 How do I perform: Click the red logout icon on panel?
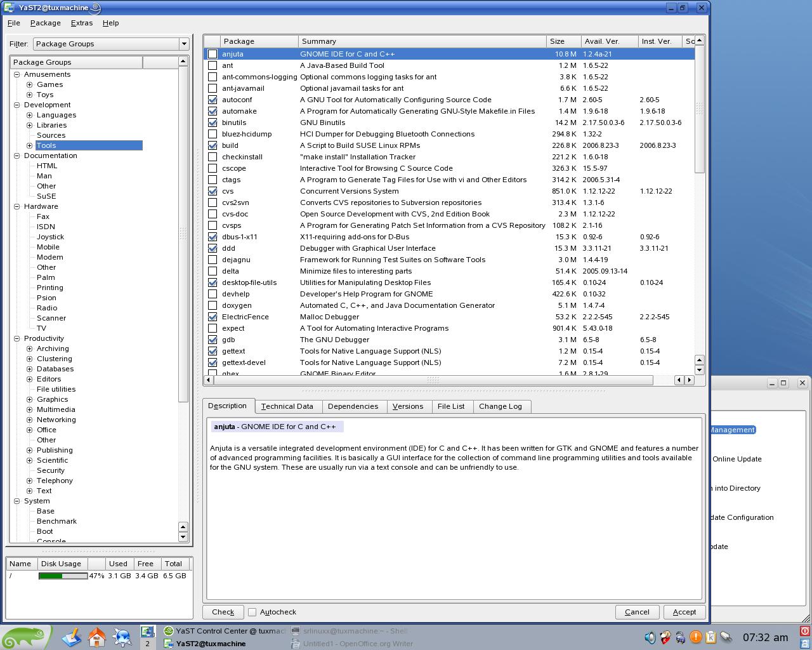coord(805,631)
